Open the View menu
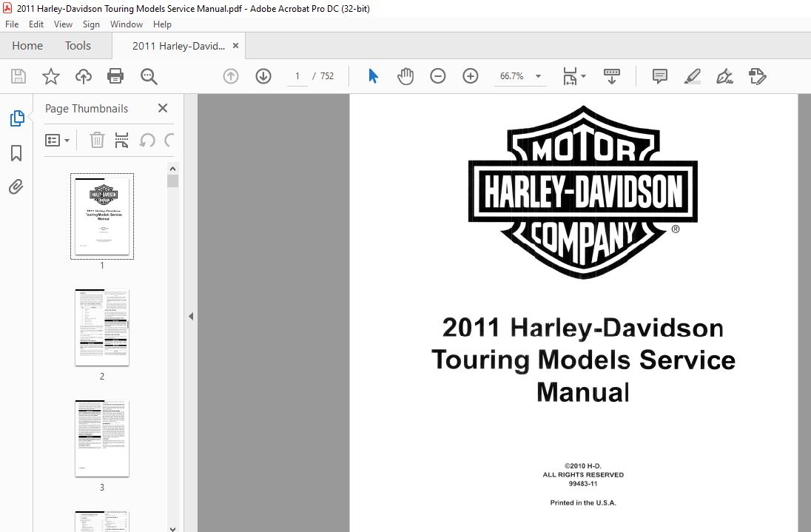 click(x=63, y=24)
